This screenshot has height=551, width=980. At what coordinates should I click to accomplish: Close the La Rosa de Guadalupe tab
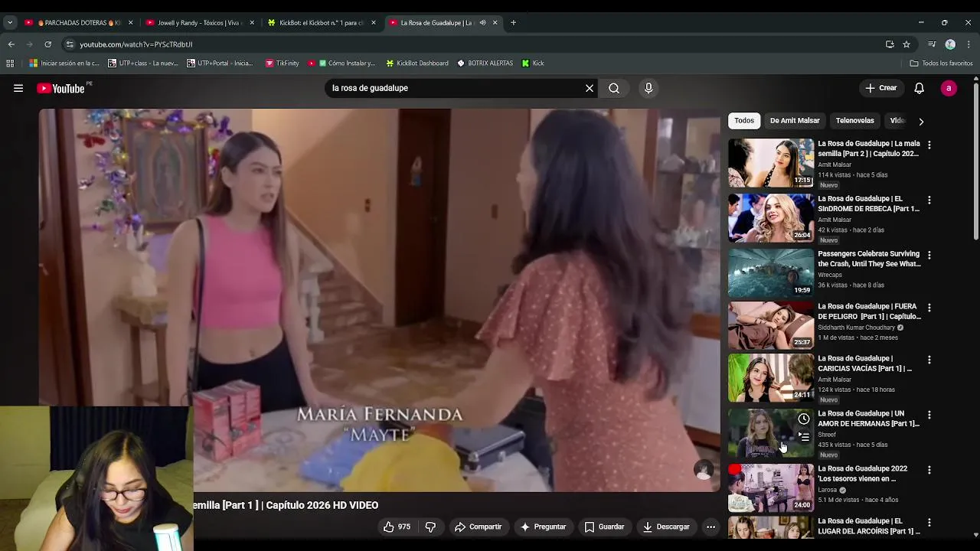click(x=495, y=23)
